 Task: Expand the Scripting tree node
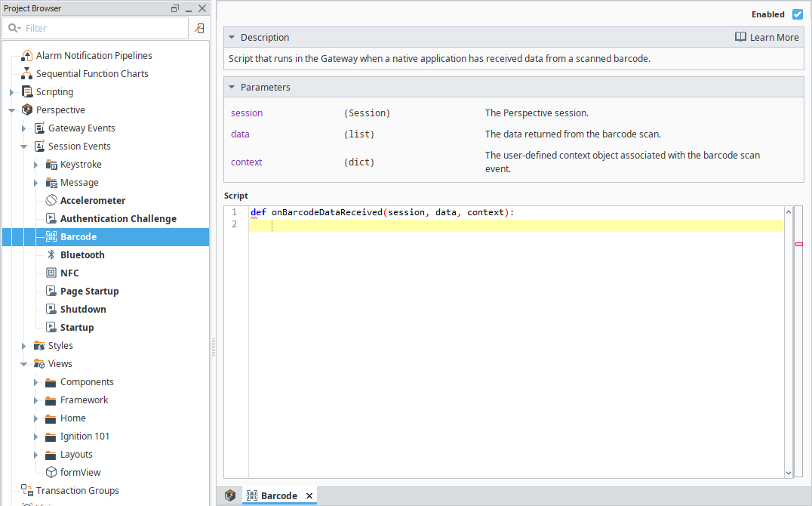click(x=11, y=92)
